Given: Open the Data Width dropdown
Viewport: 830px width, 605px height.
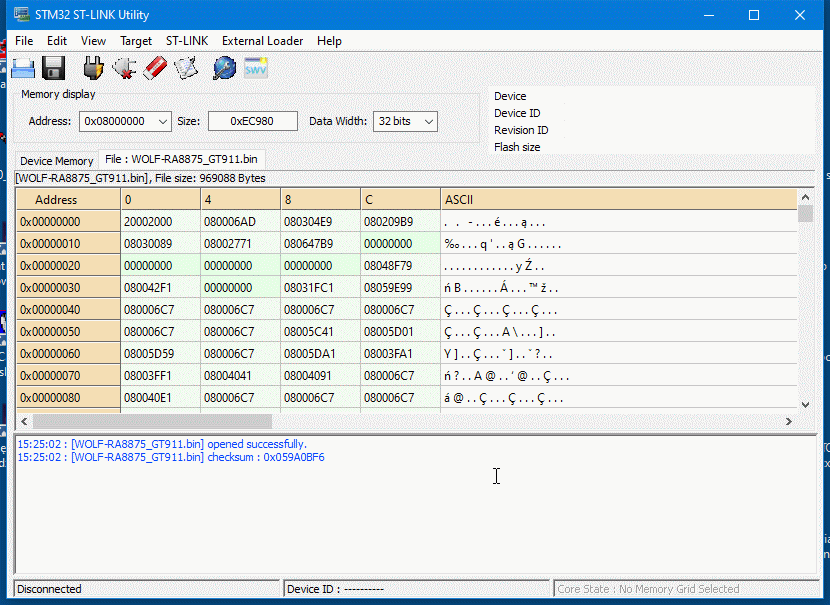Looking at the screenshot, I should pos(428,121).
